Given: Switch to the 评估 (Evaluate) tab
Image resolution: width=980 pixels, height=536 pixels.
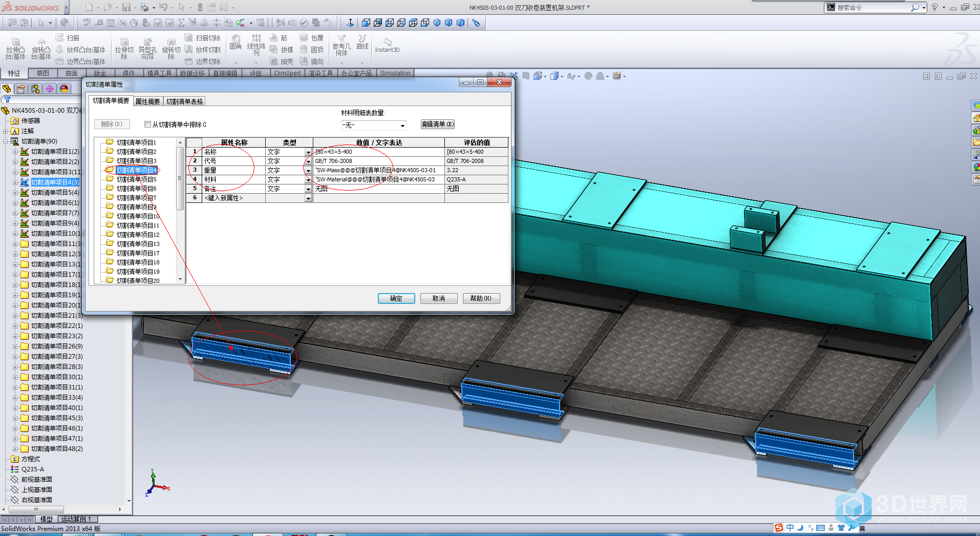Looking at the screenshot, I should [x=255, y=73].
